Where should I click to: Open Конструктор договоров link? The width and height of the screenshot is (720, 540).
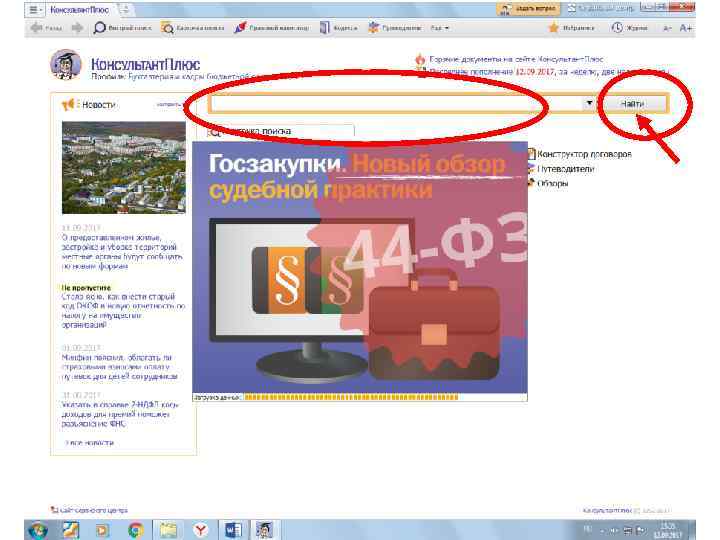click(584, 154)
